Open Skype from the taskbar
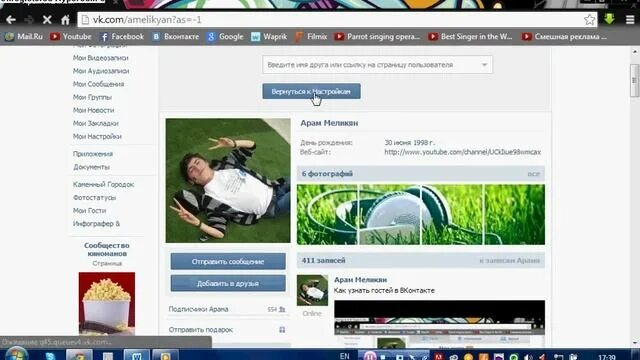640x360 pixels. (x=51, y=355)
